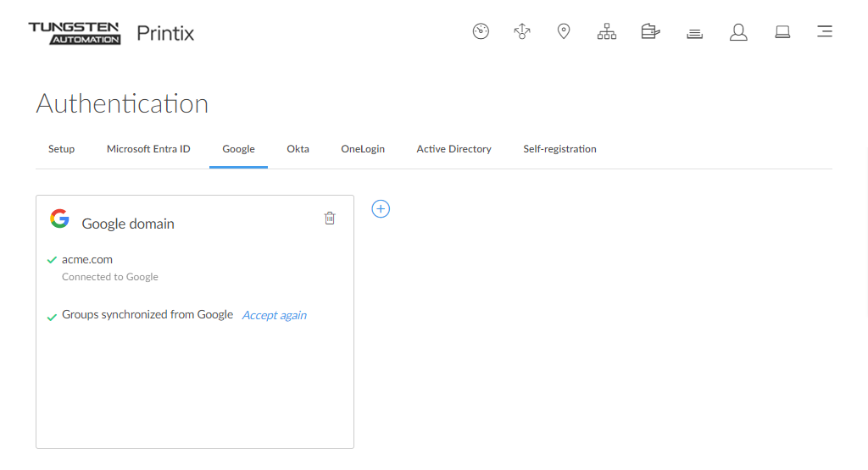Go to the OneLogin tab
Viewport: 868px width, 470px height.
pos(363,149)
